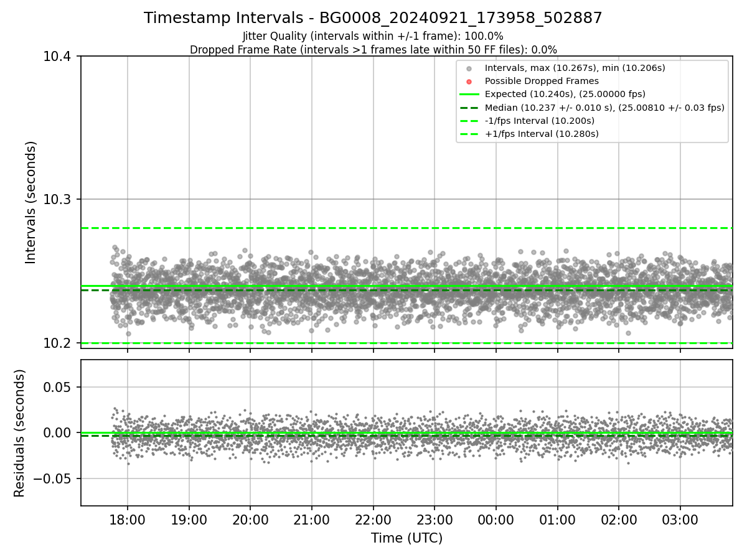
Task: Click the 'Residuals (seconds)' axis label
Action: click(19, 433)
